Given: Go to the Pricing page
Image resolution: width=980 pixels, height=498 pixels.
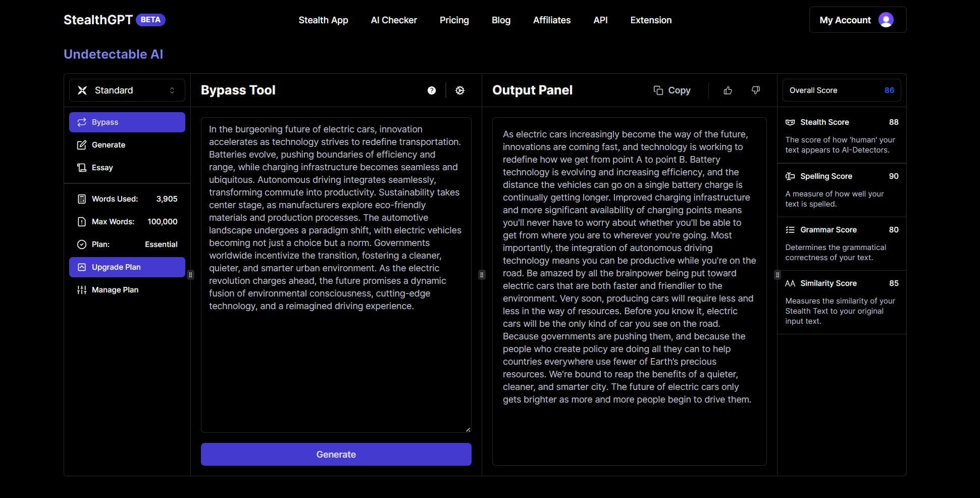Looking at the screenshot, I should coord(454,20).
